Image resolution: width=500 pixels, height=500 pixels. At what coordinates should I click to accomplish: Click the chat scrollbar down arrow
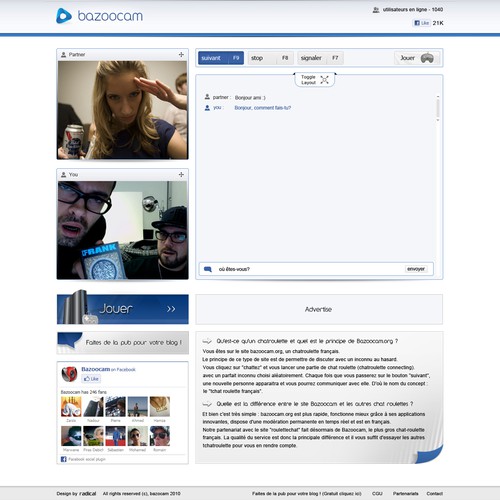click(x=438, y=120)
